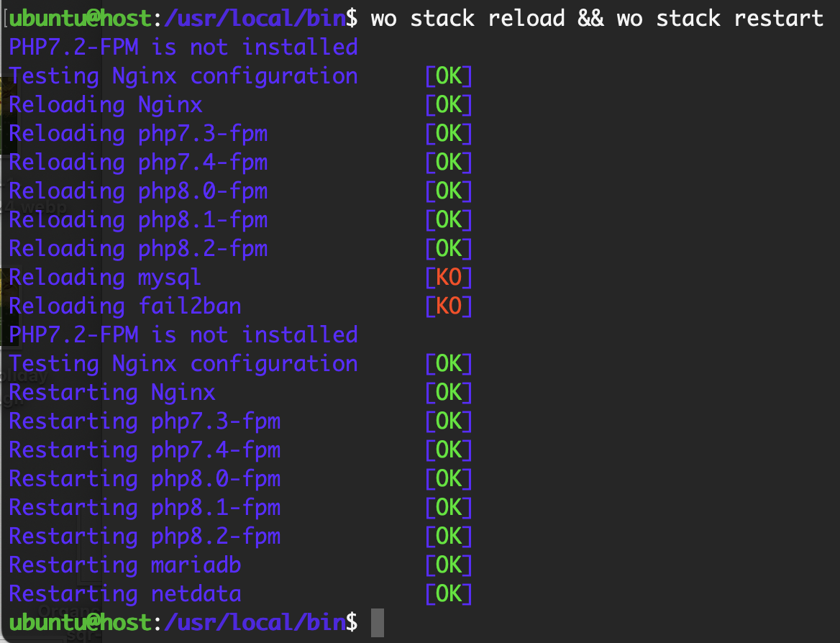Click the first 'PHP7.2-FPM is not installed' message
840x643 pixels.
click(183, 47)
